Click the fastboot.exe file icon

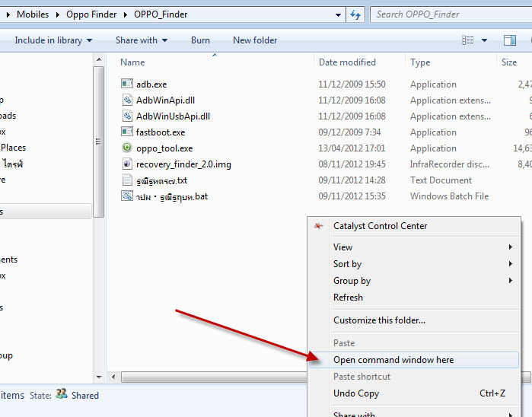pyautogui.click(x=127, y=132)
